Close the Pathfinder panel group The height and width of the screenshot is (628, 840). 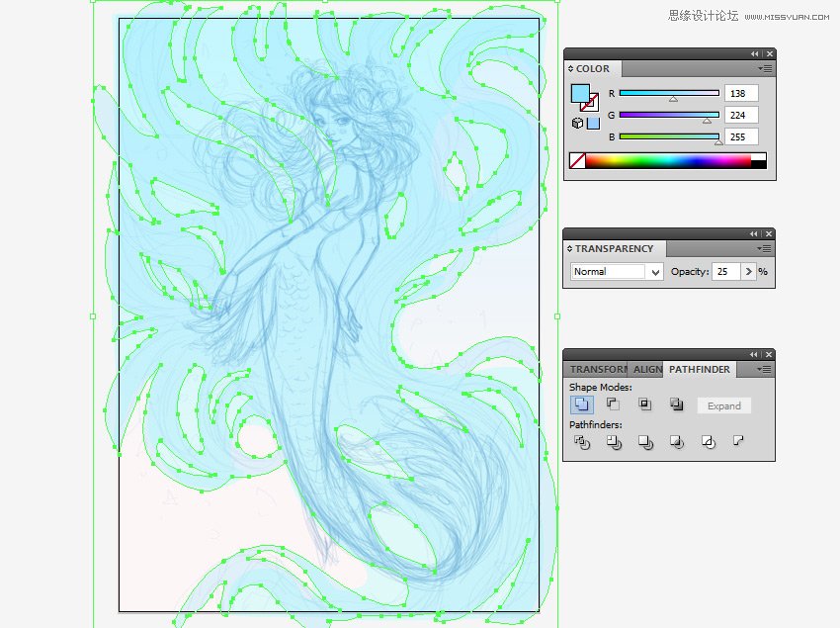click(x=769, y=354)
